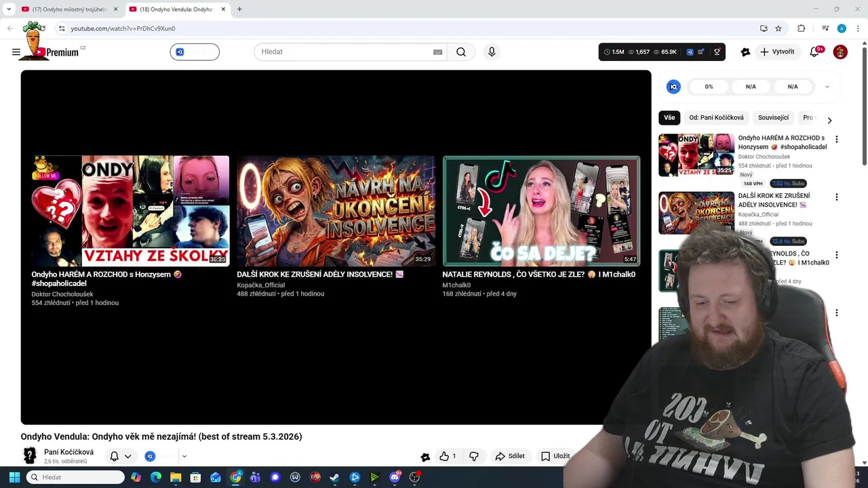Play 'ČO SA DEJE?' end screen thumbnail
Viewport: 868px width, 488px height.
541,211
